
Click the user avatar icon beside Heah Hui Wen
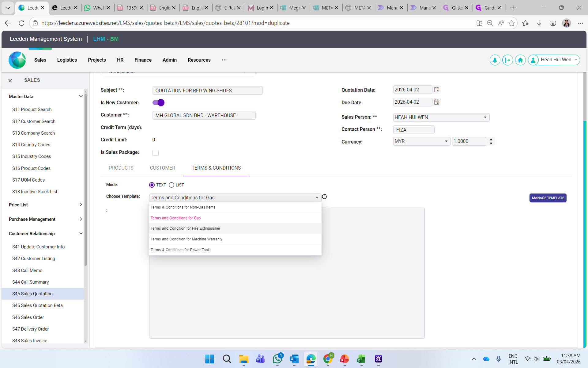(533, 60)
